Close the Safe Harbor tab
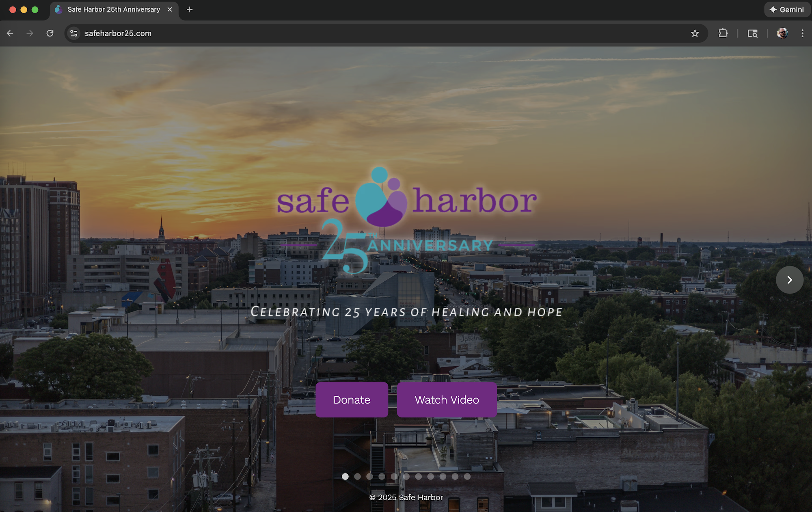Viewport: 812px width, 512px height. click(x=170, y=9)
